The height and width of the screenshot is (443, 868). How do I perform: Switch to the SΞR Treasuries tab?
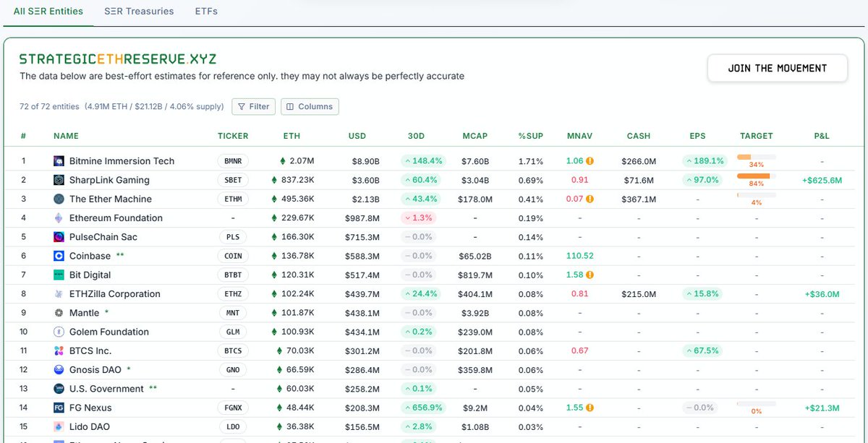[x=139, y=12]
